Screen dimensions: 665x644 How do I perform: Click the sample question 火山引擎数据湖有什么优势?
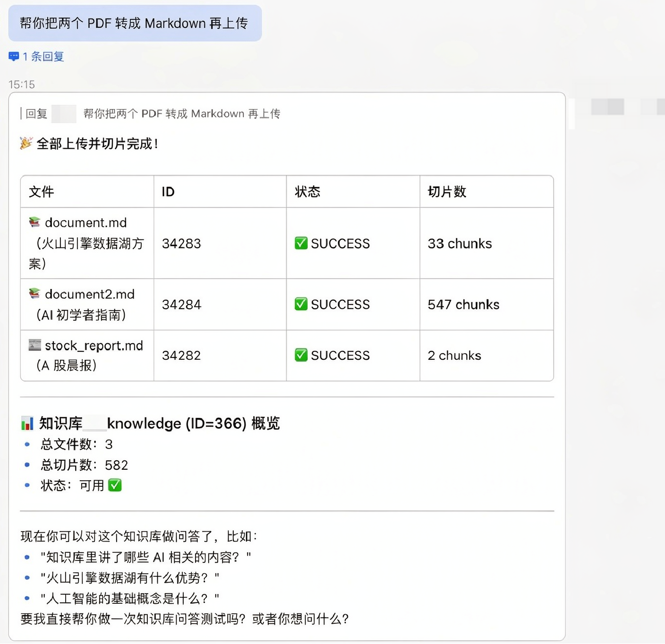coord(130,578)
